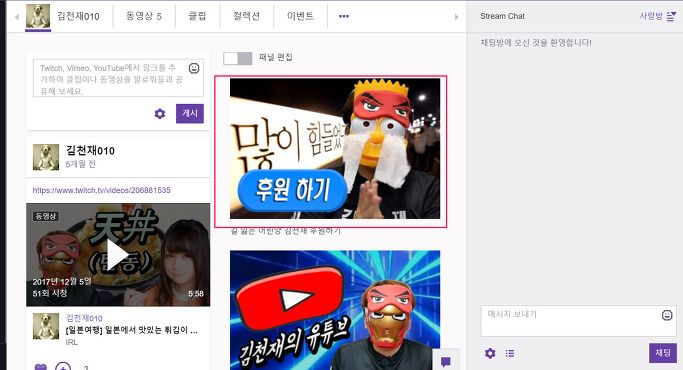Open emoji picker in post box
The image size is (683, 370).
[194, 68]
